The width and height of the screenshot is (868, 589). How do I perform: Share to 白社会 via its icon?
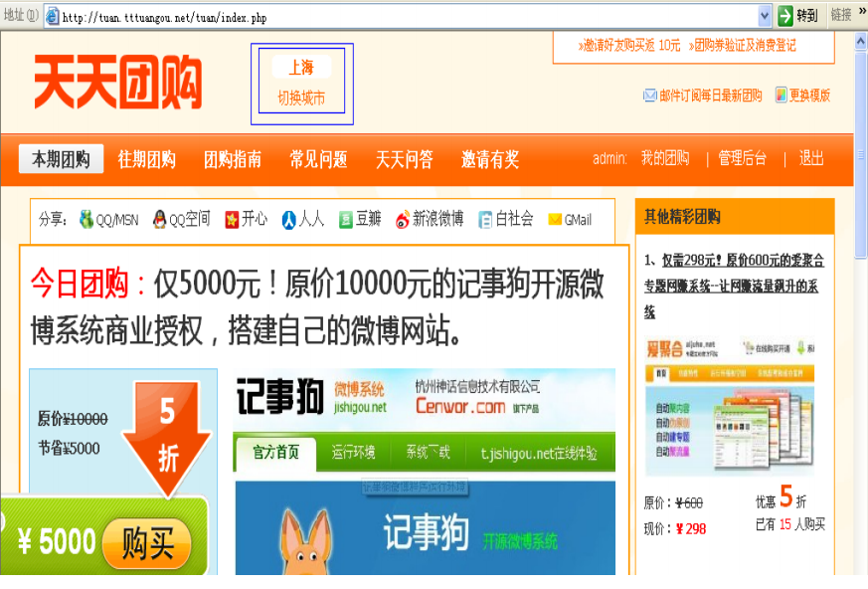tap(485, 220)
